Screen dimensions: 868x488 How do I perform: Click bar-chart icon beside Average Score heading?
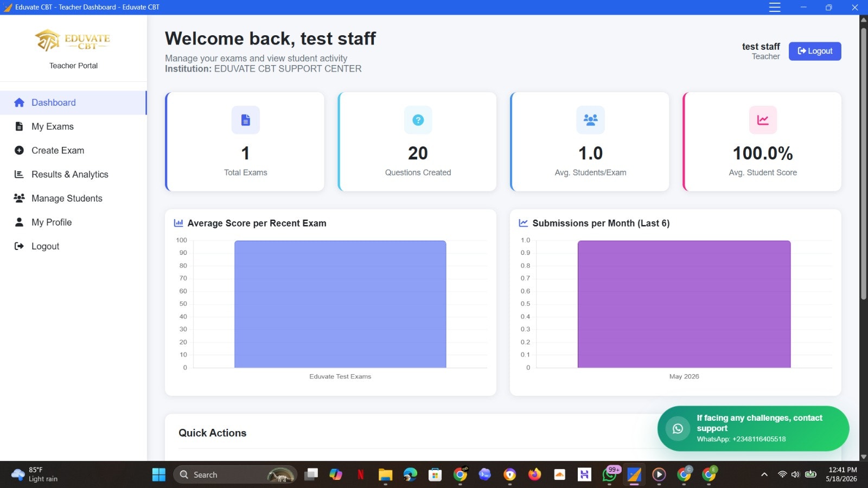click(x=178, y=223)
